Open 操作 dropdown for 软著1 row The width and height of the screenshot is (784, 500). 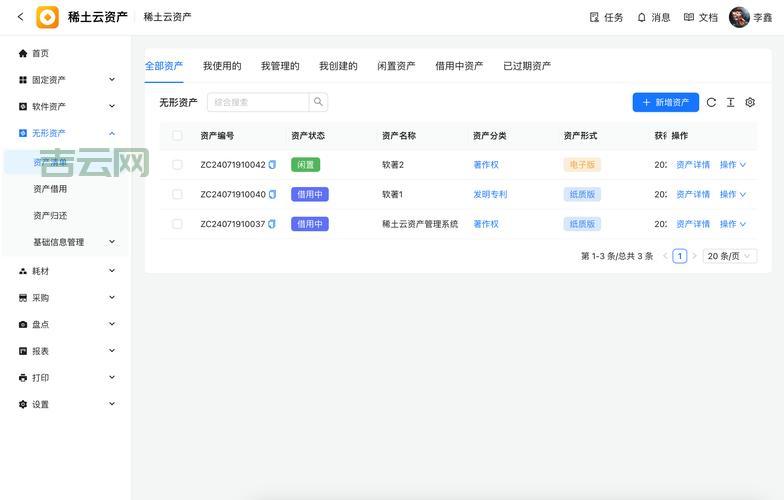coord(732,194)
